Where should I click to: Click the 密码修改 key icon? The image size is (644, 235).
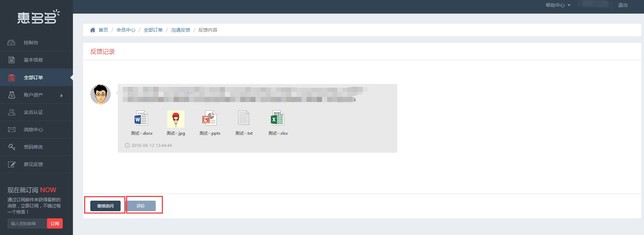click(12, 147)
